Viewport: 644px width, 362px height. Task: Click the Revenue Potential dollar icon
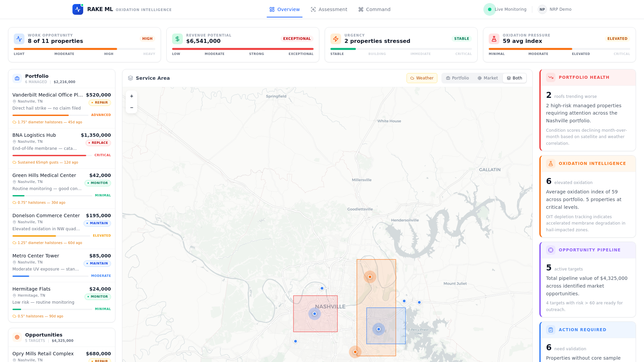tap(177, 39)
